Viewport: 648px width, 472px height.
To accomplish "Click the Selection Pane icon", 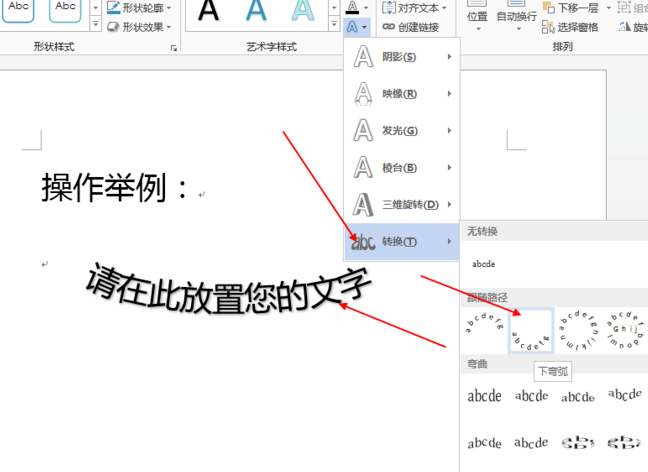I will pyautogui.click(x=548, y=27).
